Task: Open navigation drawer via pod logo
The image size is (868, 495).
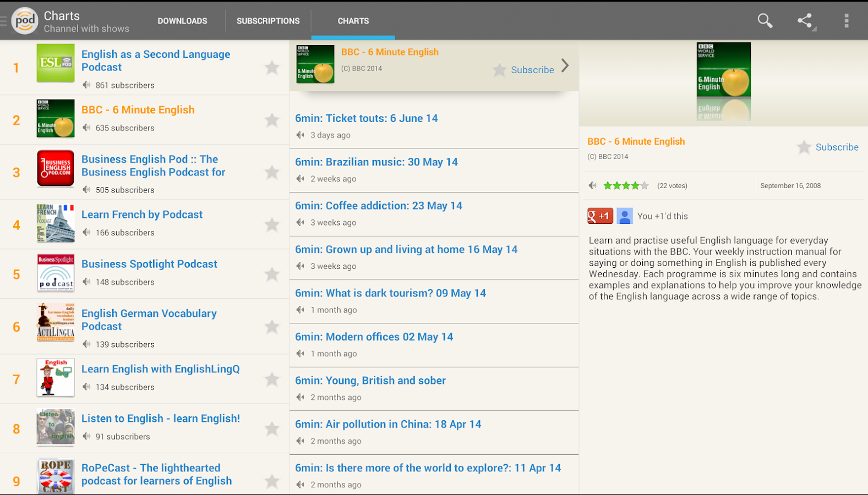Action: pyautogui.click(x=24, y=21)
